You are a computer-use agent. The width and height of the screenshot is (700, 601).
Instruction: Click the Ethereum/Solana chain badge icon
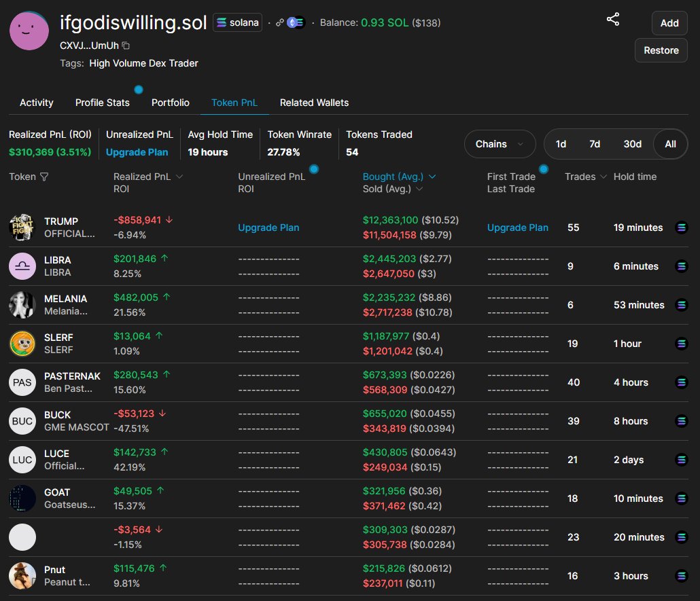point(296,22)
